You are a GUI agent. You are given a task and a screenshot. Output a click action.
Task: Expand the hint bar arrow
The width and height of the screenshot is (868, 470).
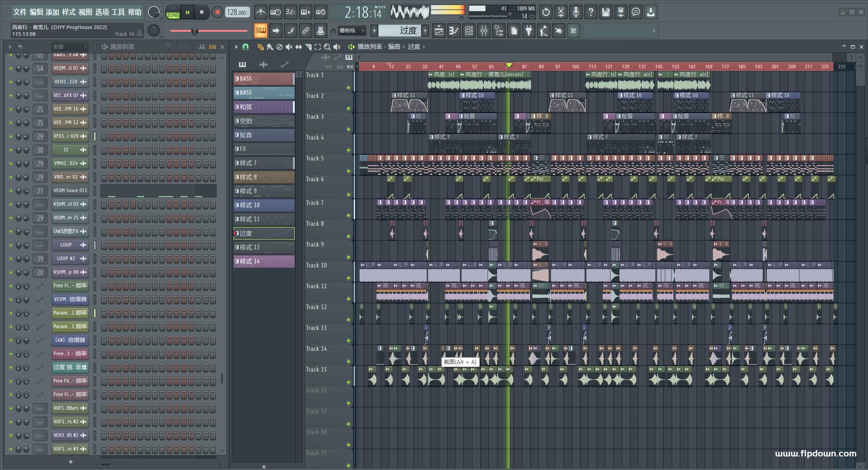tap(654, 31)
